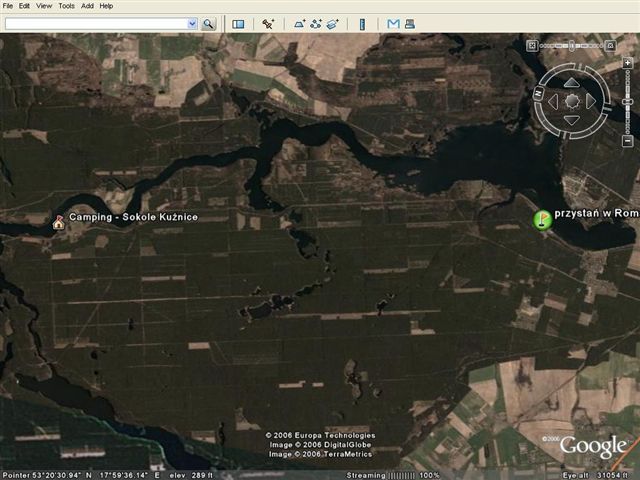Expand the search box dropdown arrow
The image size is (640, 480).
pyautogui.click(x=192, y=23)
